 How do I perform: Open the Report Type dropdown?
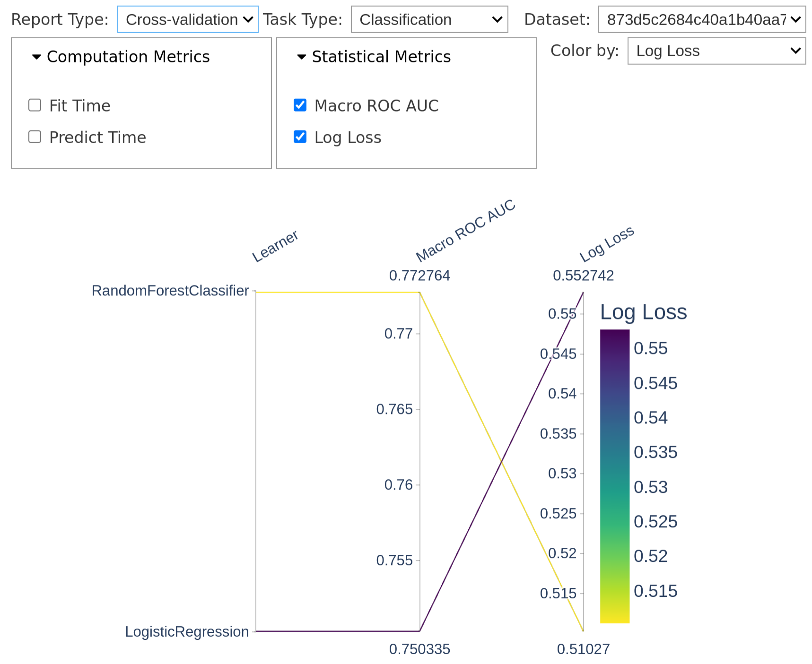[x=187, y=19]
